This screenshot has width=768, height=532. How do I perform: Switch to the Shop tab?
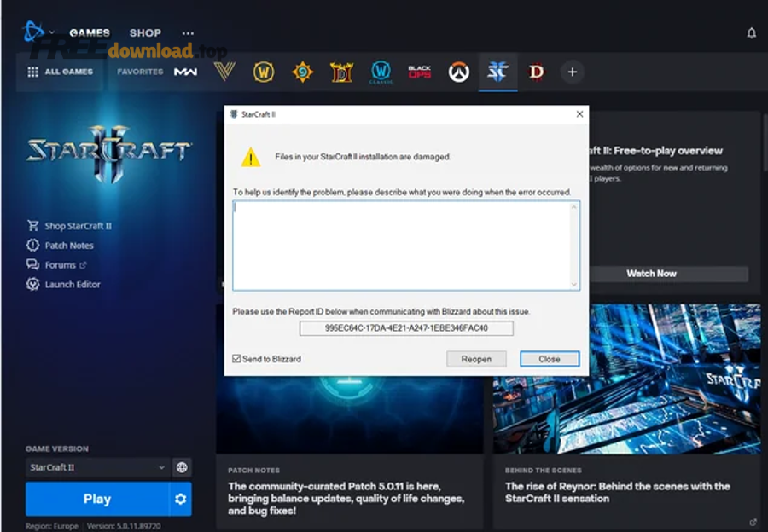[x=145, y=33]
